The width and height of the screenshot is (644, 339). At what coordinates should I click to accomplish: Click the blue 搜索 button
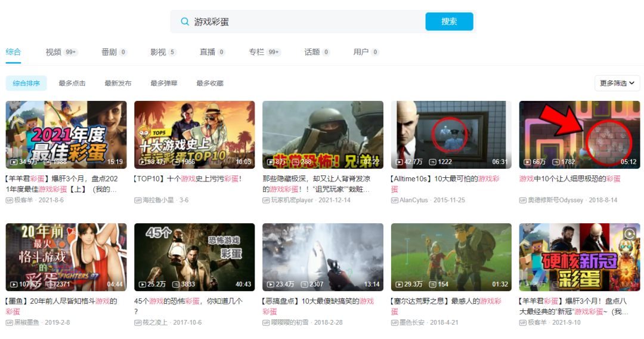[449, 21]
